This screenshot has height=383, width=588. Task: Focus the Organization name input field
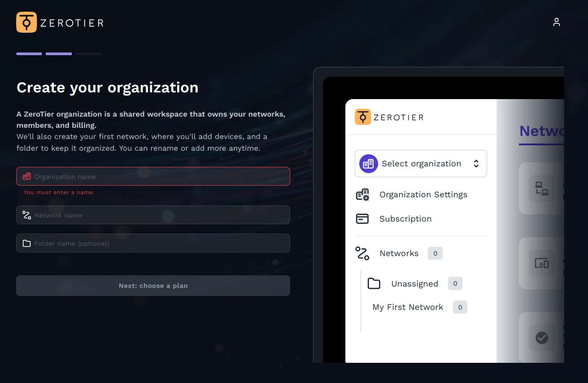(x=153, y=176)
